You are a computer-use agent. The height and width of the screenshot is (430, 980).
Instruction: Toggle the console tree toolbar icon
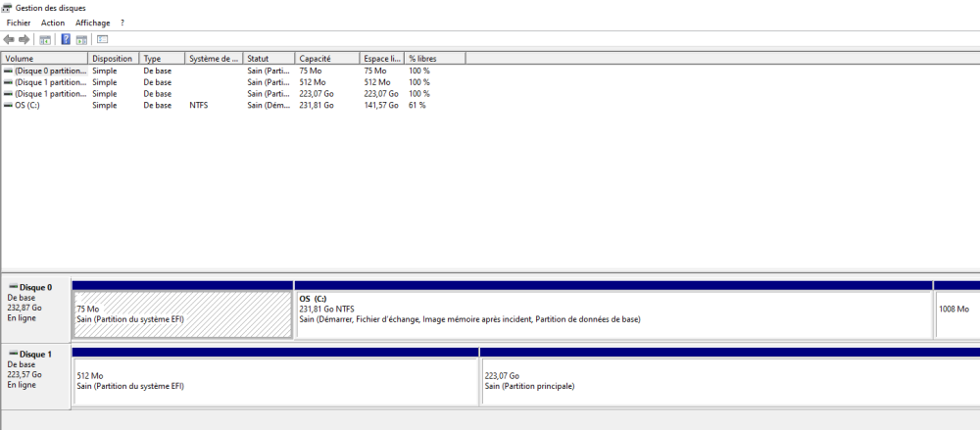(44, 39)
